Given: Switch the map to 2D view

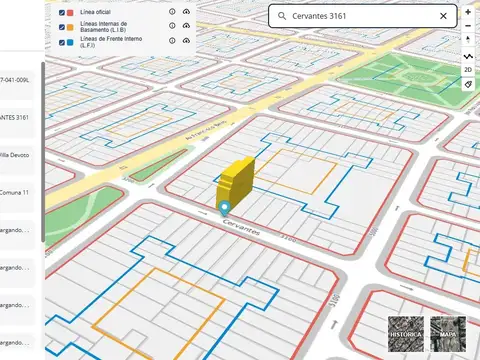Looking at the screenshot, I should click(x=468, y=70).
